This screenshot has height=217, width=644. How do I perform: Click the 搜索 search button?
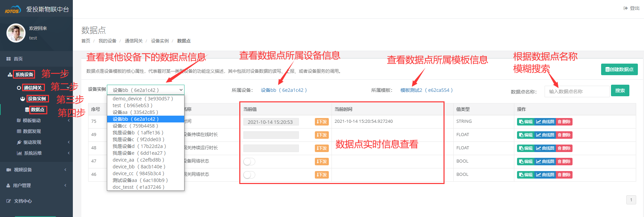[620, 90]
